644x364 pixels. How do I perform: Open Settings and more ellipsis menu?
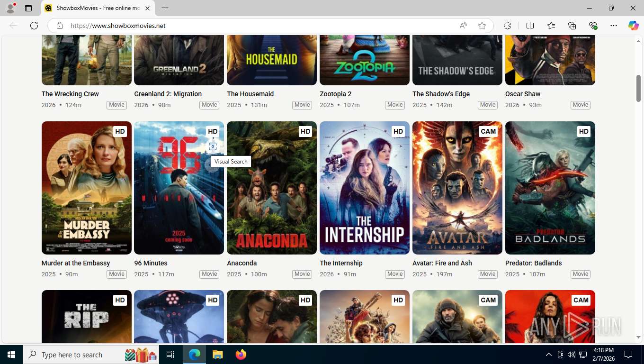click(614, 26)
